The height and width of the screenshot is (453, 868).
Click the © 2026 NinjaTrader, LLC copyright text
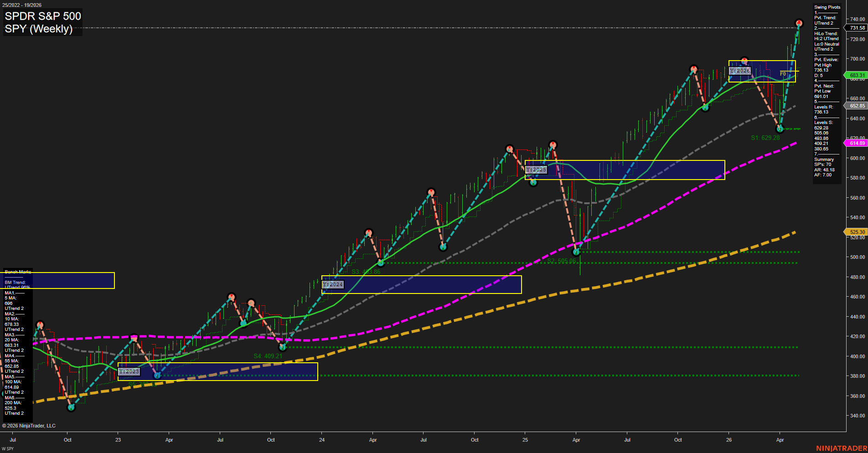(x=29, y=426)
